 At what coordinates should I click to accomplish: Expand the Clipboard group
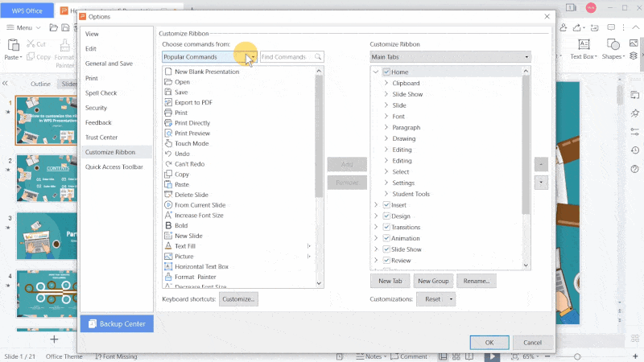pyautogui.click(x=386, y=83)
